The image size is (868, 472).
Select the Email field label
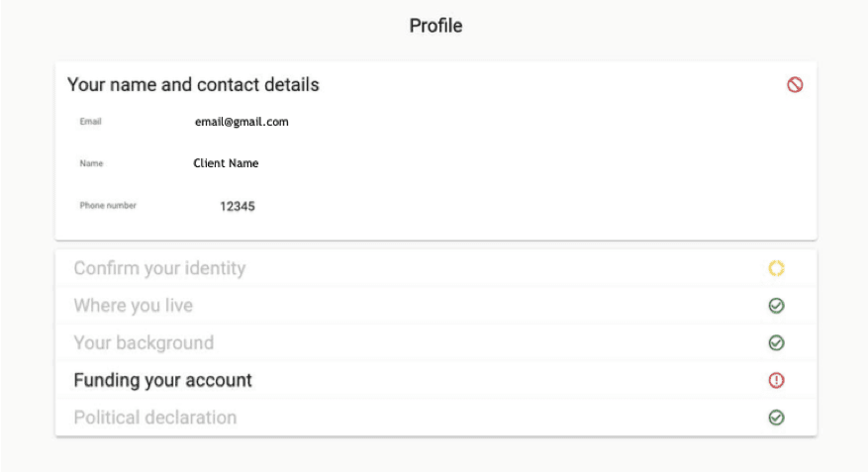tap(90, 121)
